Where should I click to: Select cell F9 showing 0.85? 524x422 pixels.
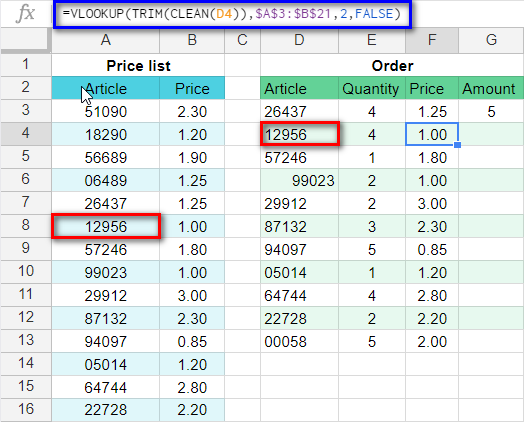click(x=432, y=249)
